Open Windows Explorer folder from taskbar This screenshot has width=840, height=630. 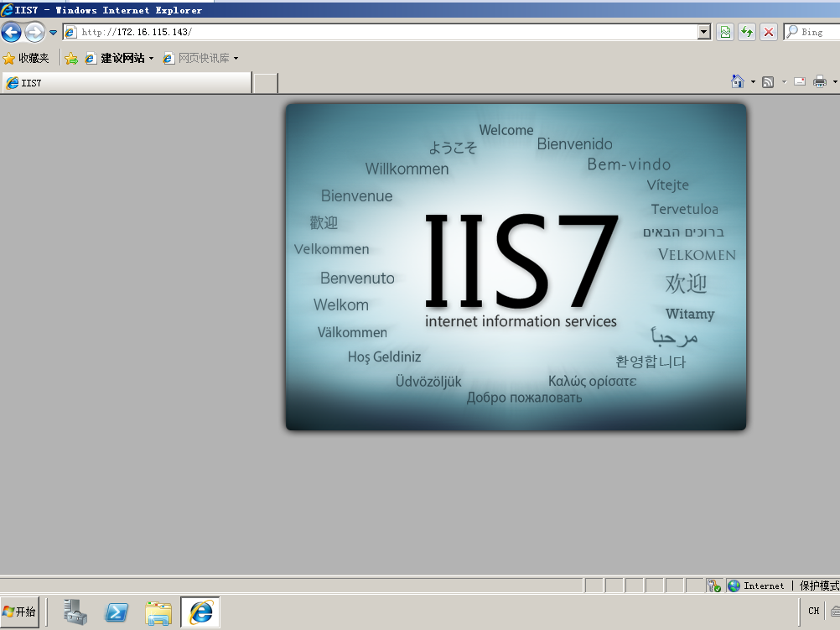click(x=158, y=612)
